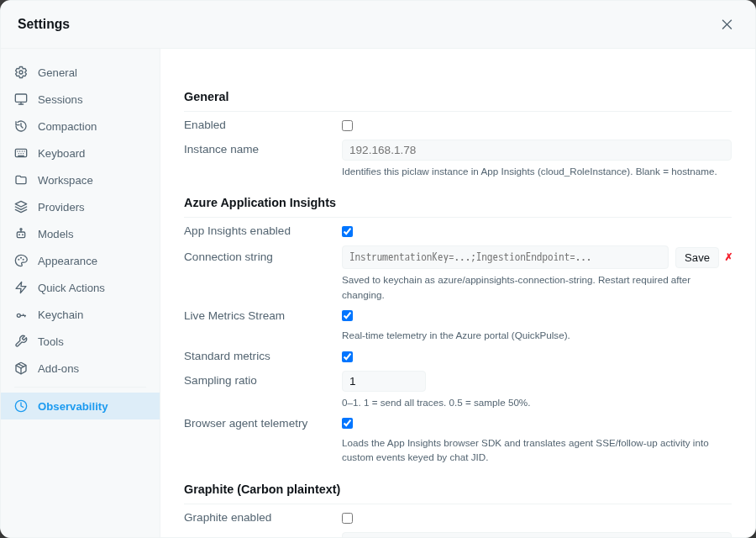756x538 pixels.
Task: Focus the Connection string input
Action: 505,257
